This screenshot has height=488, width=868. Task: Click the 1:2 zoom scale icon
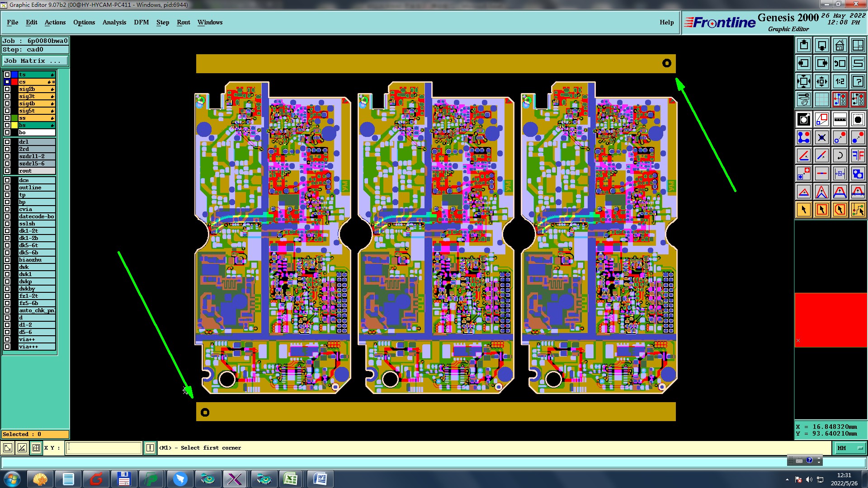pos(840,81)
